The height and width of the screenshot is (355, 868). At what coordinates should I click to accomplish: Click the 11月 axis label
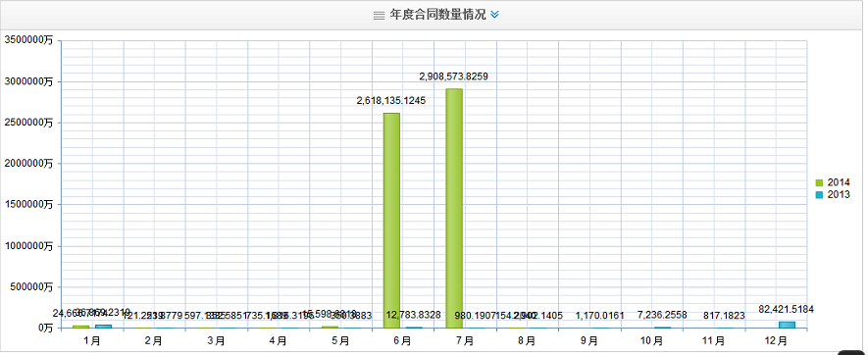pyautogui.click(x=714, y=340)
